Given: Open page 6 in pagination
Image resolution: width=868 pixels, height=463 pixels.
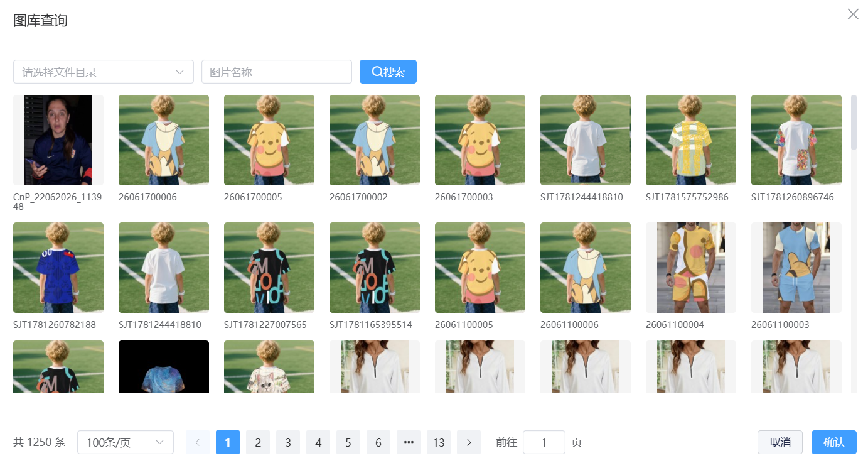Looking at the screenshot, I should click(x=378, y=442).
